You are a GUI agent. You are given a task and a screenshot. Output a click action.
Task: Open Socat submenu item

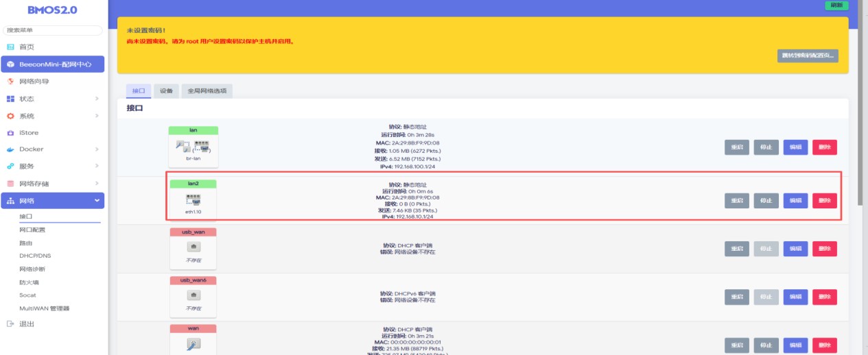point(27,295)
